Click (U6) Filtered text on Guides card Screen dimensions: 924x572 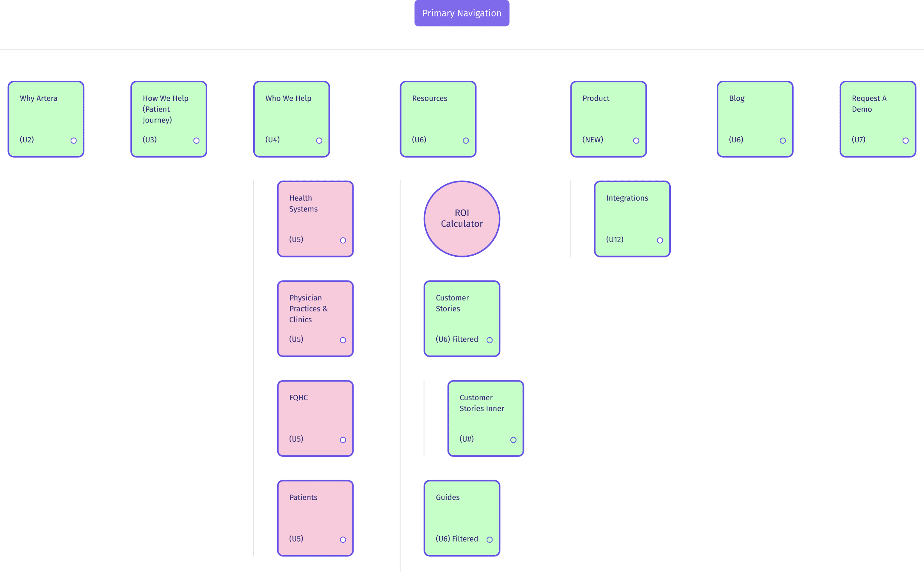(457, 539)
